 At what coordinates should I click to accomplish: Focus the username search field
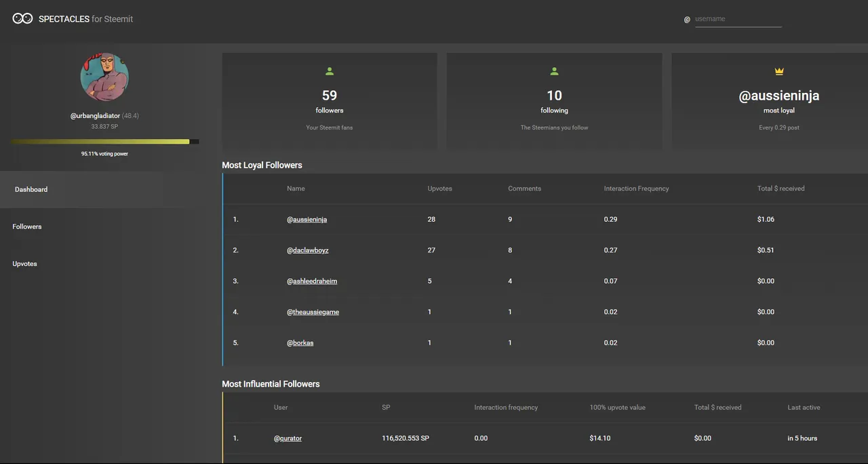(738, 19)
